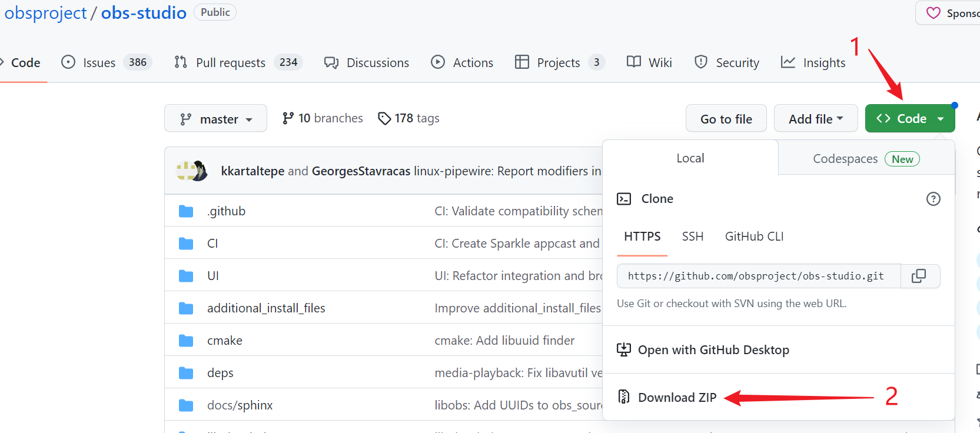Open the obs-studio repository link
This screenshot has width=980, height=433.
click(144, 13)
